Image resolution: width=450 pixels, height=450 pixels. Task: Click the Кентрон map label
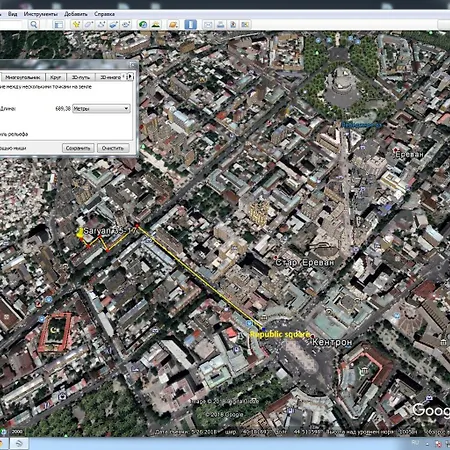pos(332,342)
